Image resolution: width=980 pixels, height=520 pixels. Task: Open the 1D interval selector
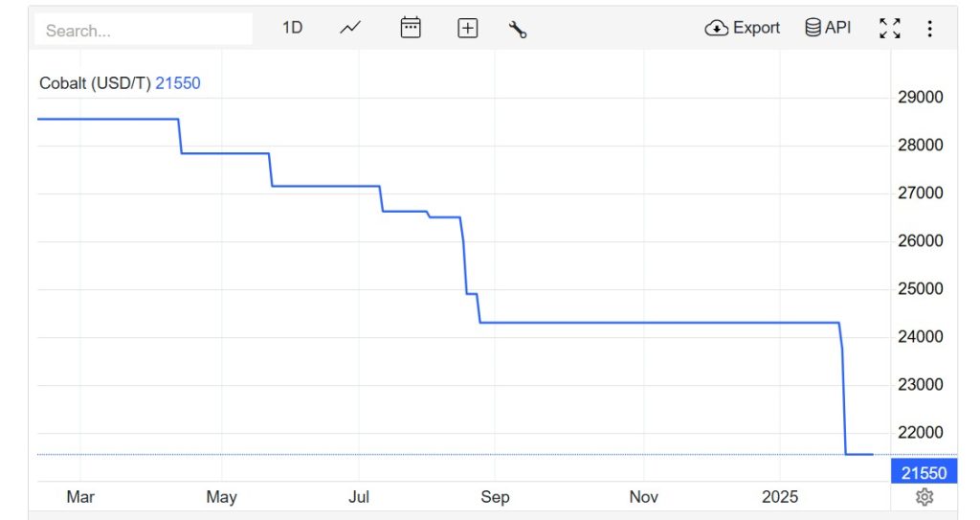coord(292,28)
